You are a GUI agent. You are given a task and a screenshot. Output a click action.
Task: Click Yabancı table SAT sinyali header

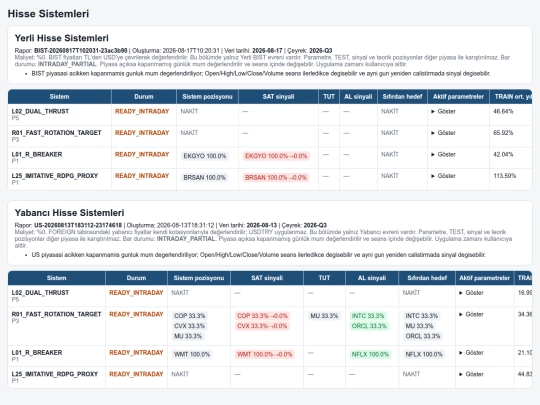(x=267, y=278)
